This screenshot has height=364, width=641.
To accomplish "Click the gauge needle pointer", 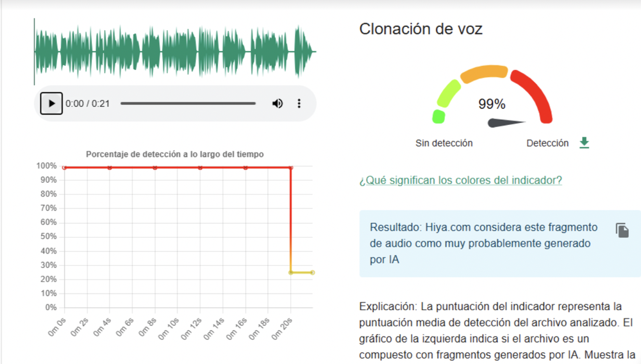I will (x=506, y=122).
